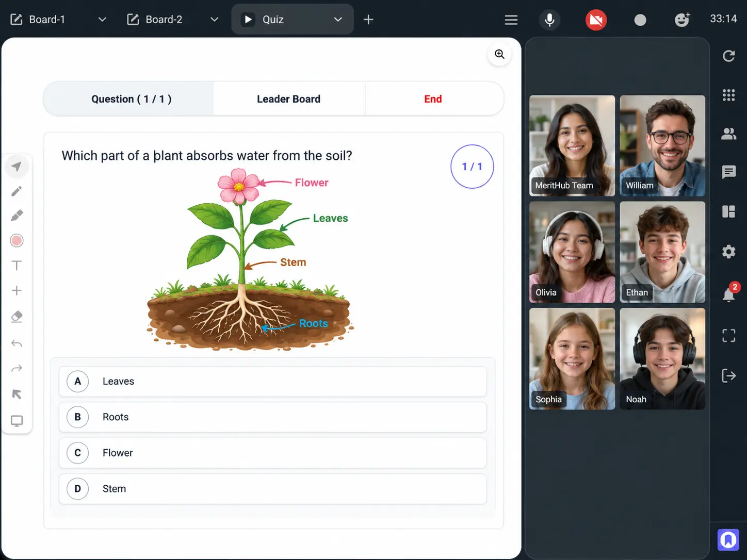Choose answer C Flower

click(273, 453)
